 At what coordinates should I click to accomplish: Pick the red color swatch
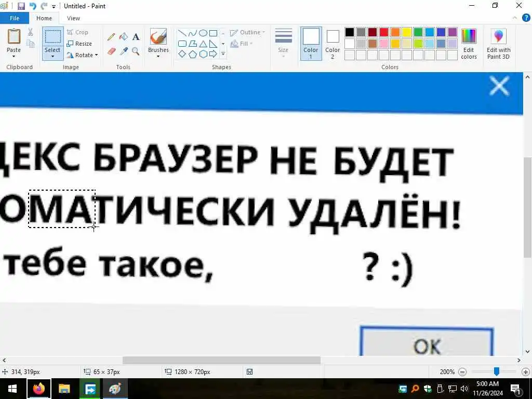[x=384, y=32]
